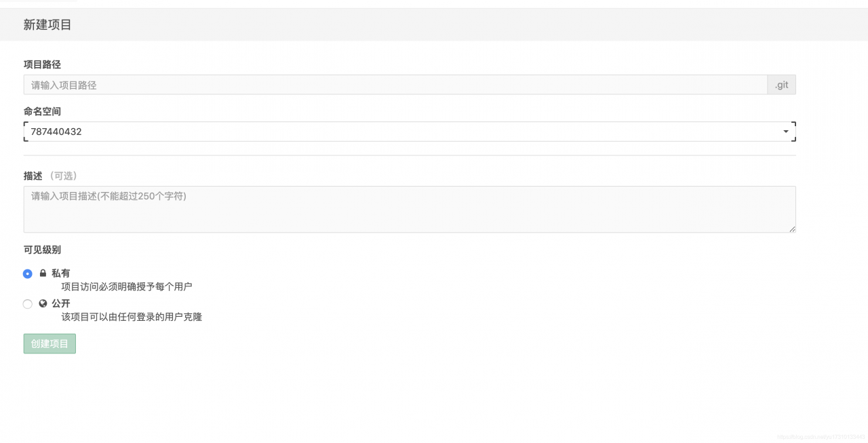The height and width of the screenshot is (443, 868).
Task: Click the description textarea resize grip
Action: point(792,229)
